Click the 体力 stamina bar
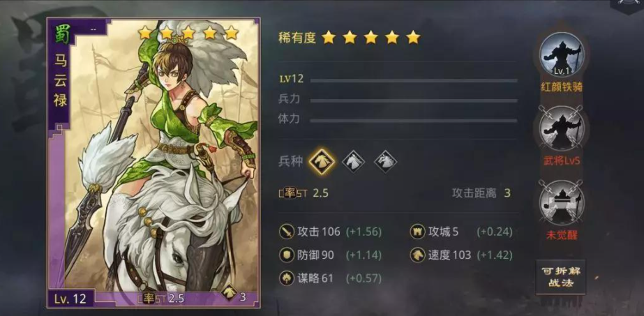Viewport: 644px width, 316px height. (414, 121)
